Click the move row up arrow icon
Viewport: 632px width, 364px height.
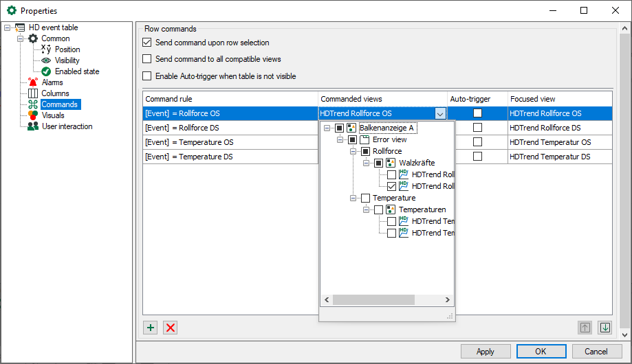pos(585,328)
